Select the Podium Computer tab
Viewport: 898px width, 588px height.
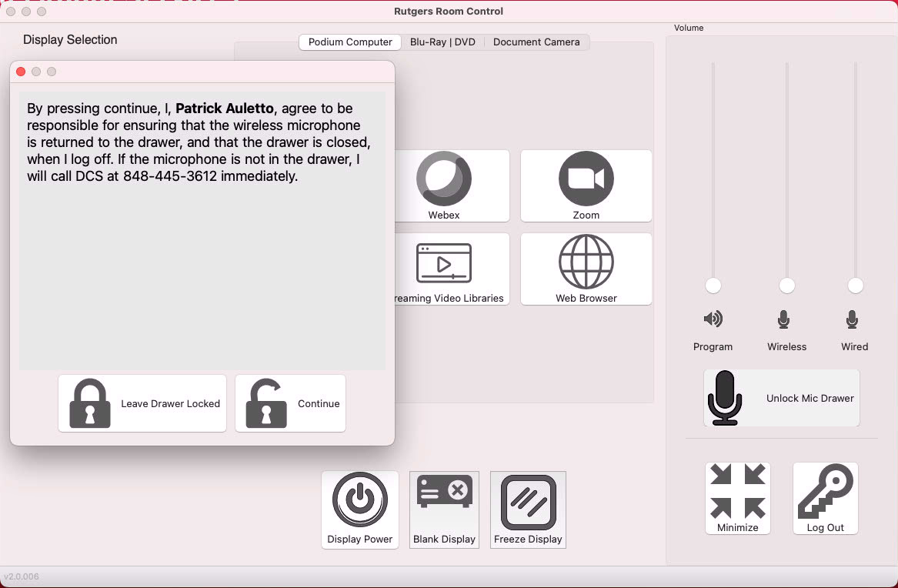pos(350,42)
